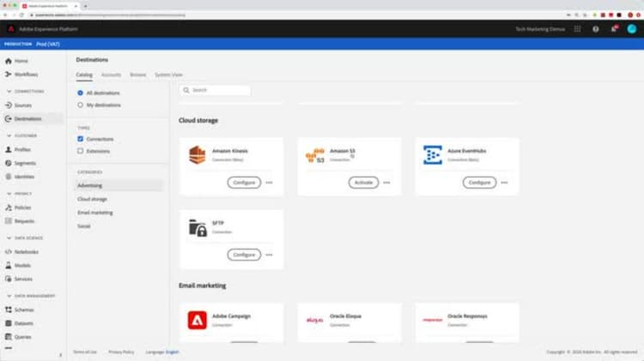Open Queries in the sidebar

[x=18, y=337]
